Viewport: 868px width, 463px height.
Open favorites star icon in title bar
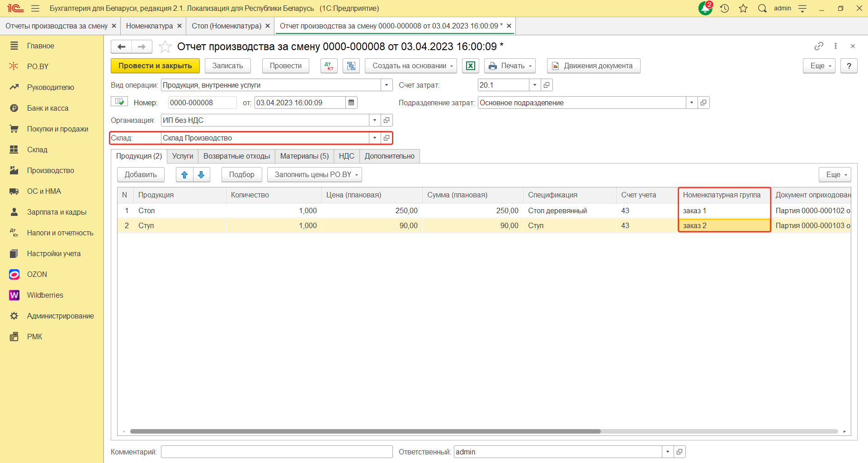tap(743, 8)
